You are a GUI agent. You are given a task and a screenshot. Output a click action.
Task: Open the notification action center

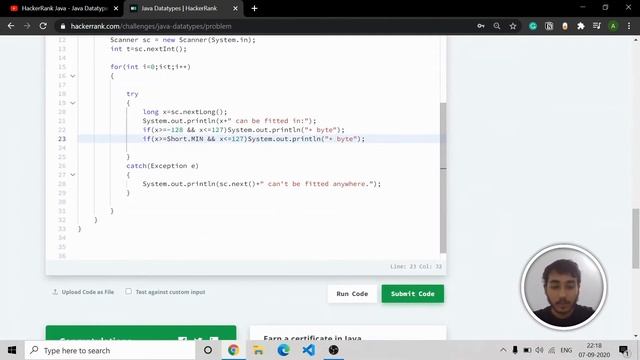coord(624,350)
